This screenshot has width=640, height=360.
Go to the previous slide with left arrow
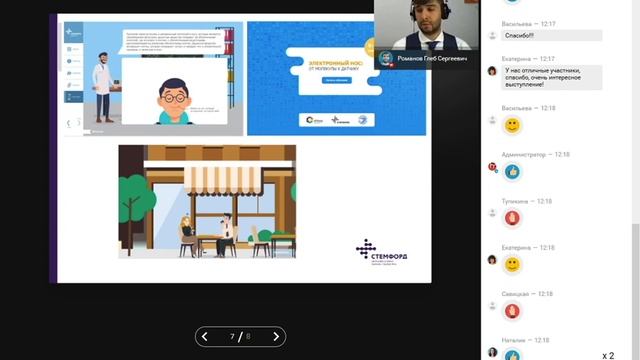(205, 337)
